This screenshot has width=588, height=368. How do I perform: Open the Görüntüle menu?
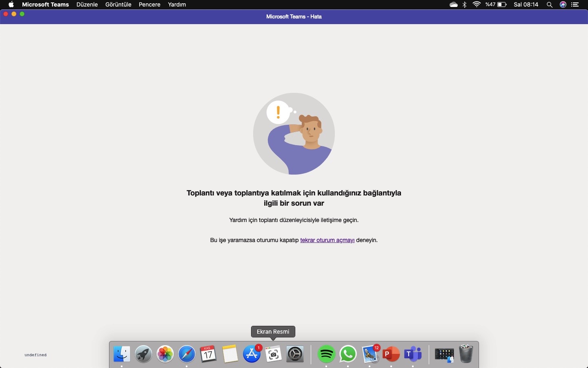click(118, 4)
